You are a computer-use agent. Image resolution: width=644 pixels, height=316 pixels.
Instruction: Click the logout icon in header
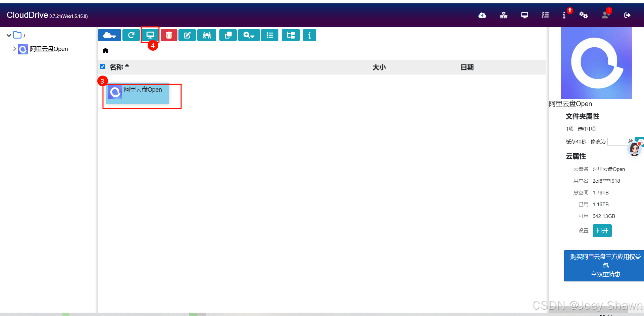(627, 15)
